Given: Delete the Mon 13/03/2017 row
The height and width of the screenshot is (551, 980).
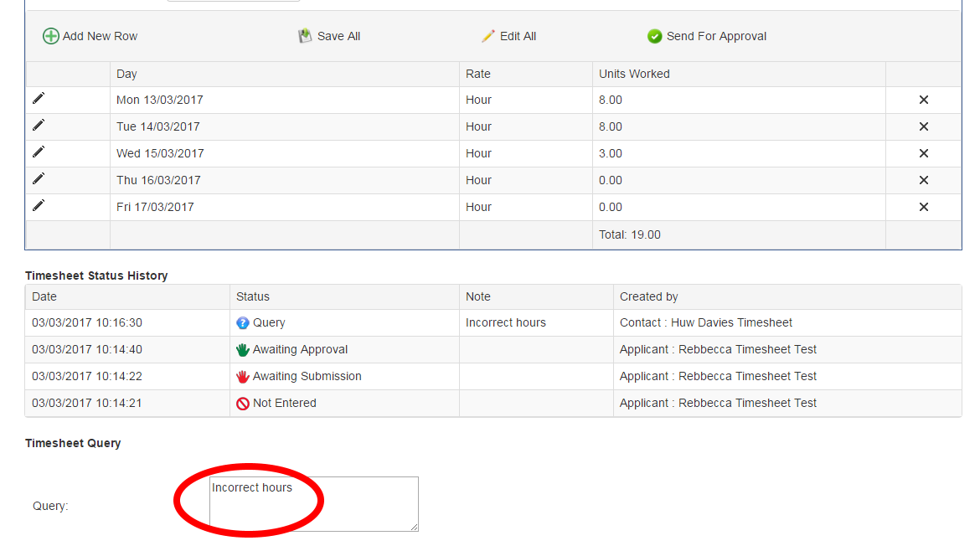Looking at the screenshot, I should (x=924, y=100).
